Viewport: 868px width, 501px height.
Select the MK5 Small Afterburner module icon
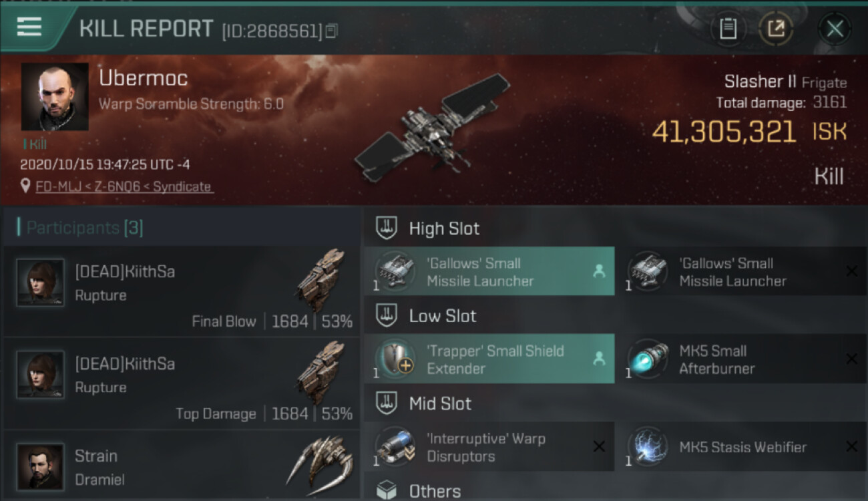[x=648, y=359]
